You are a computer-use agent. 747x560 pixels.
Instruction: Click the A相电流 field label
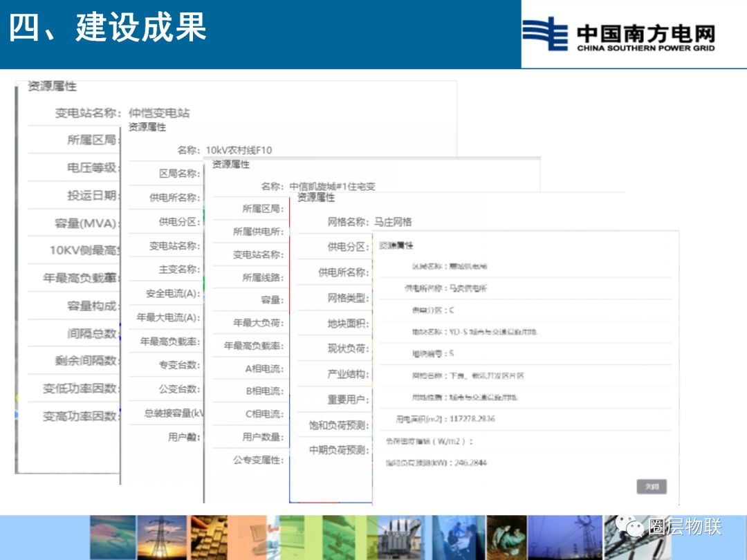click(264, 368)
